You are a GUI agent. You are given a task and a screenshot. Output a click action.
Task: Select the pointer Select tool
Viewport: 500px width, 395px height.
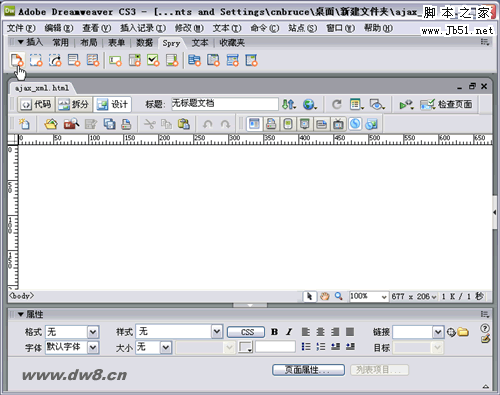point(310,296)
